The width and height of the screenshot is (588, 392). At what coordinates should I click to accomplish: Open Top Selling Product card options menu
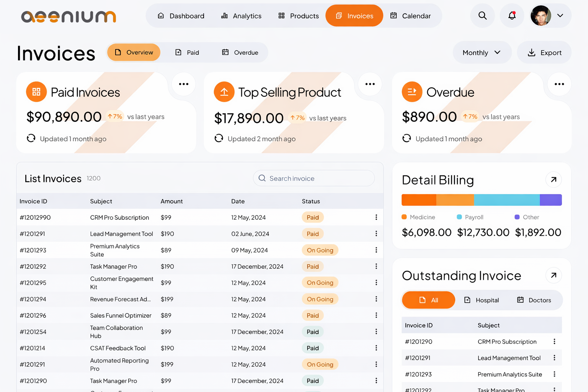(370, 84)
